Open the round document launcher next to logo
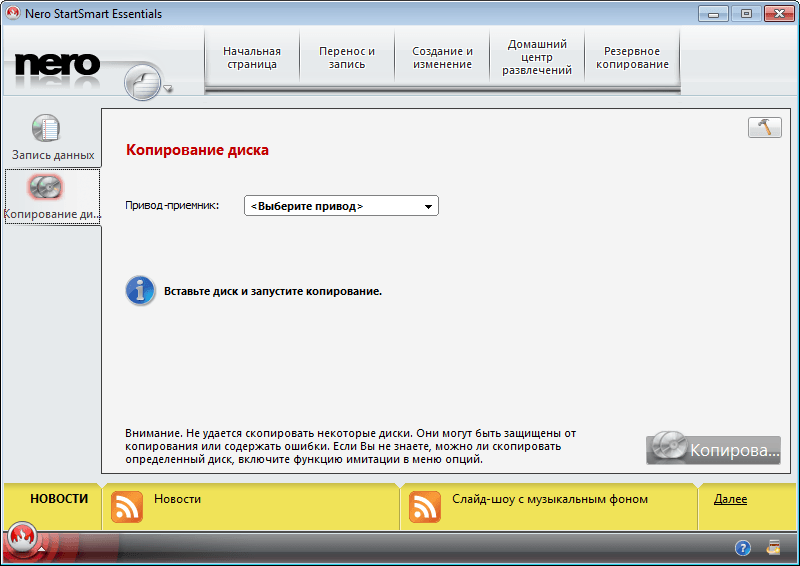 (142, 82)
